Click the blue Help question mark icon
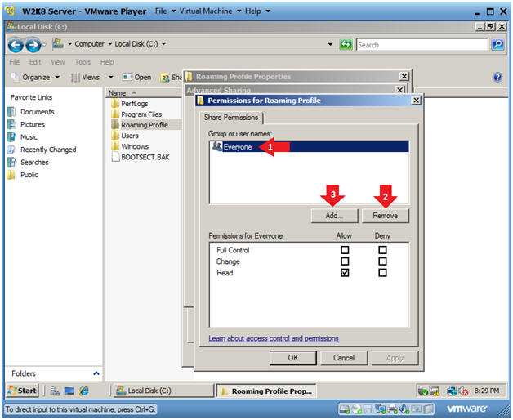Image resolution: width=513 pixels, height=420 pixels. pyautogui.click(x=497, y=77)
